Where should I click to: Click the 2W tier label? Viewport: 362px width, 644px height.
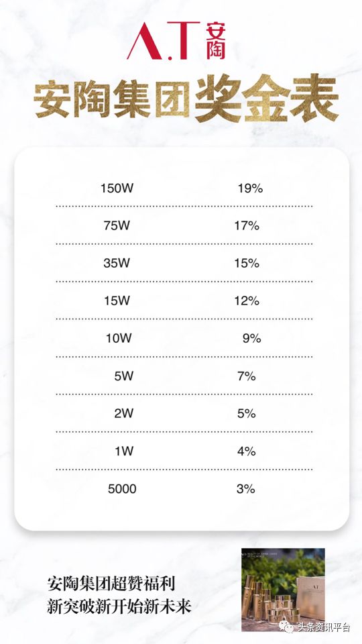click(x=123, y=414)
